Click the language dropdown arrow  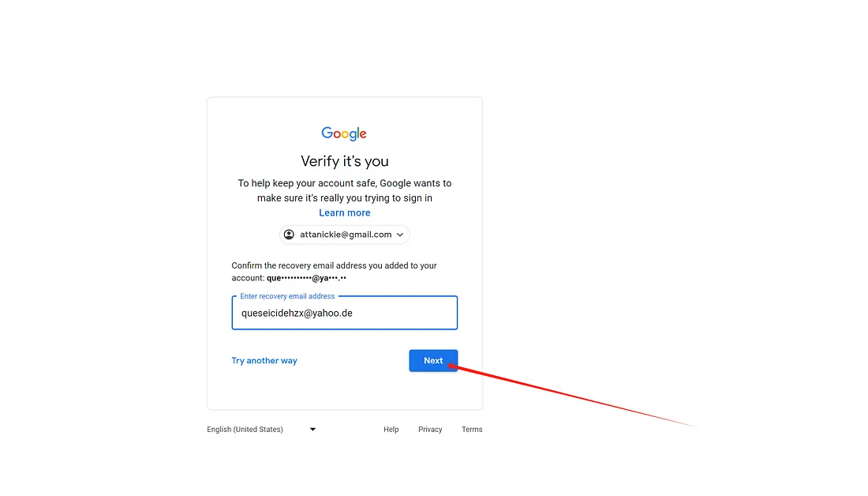[x=312, y=430]
